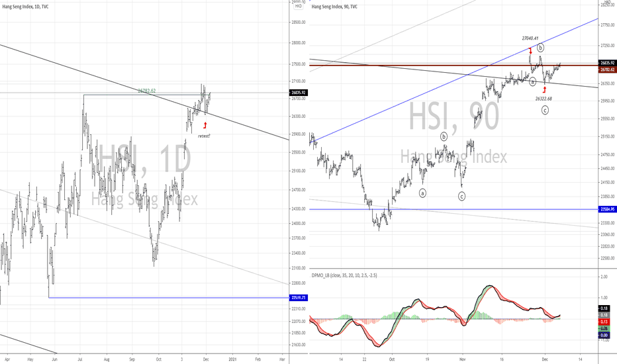617x364 pixels.
Task: Select circled b label beside 27040.41 high
Action: [541, 48]
